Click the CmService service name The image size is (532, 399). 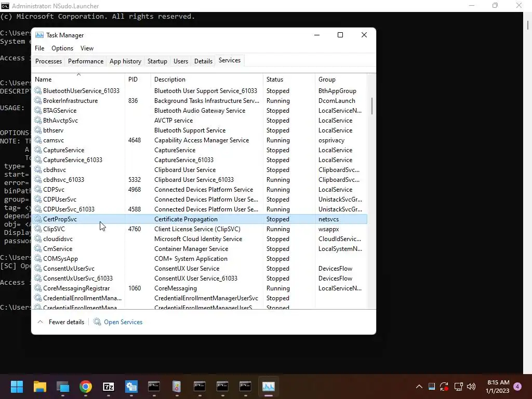pyautogui.click(x=58, y=249)
